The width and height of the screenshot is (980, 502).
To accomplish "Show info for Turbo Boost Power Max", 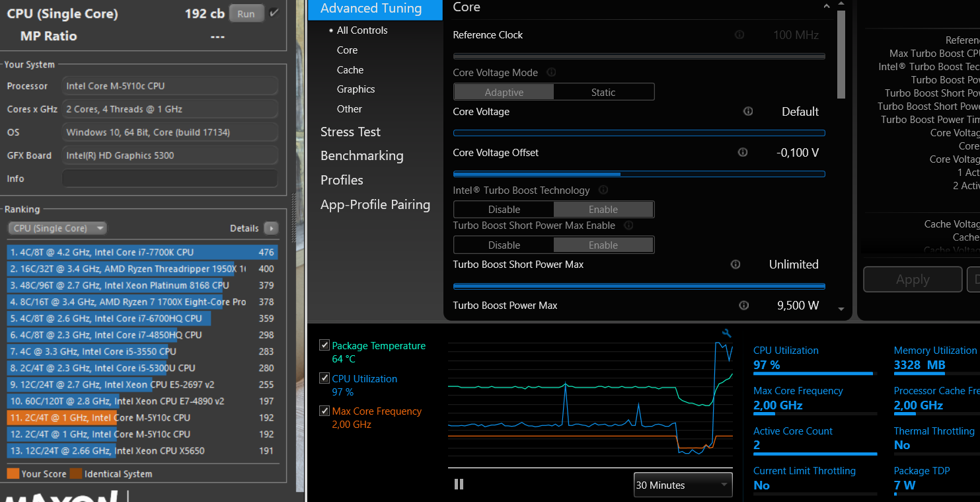I will (x=744, y=306).
